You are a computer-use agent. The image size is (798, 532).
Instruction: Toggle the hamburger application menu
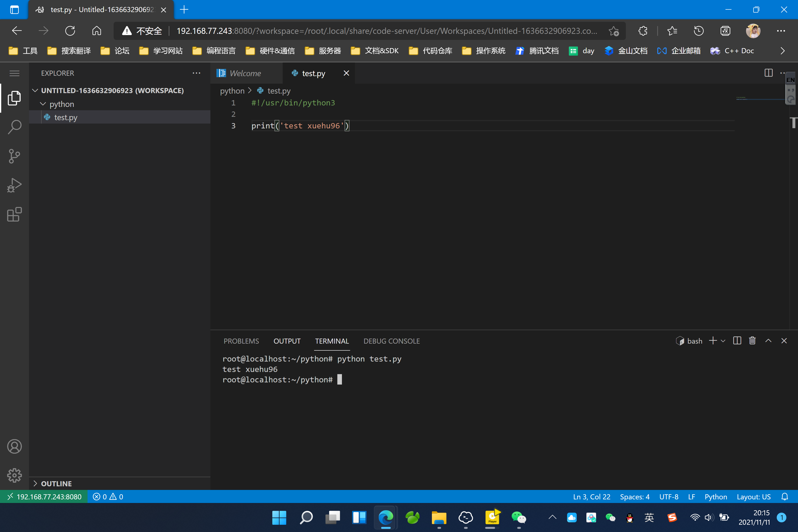pos(14,73)
